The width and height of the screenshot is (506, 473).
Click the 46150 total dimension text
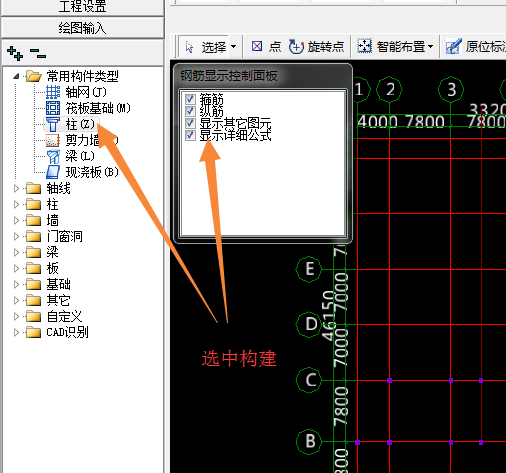(x=329, y=315)
